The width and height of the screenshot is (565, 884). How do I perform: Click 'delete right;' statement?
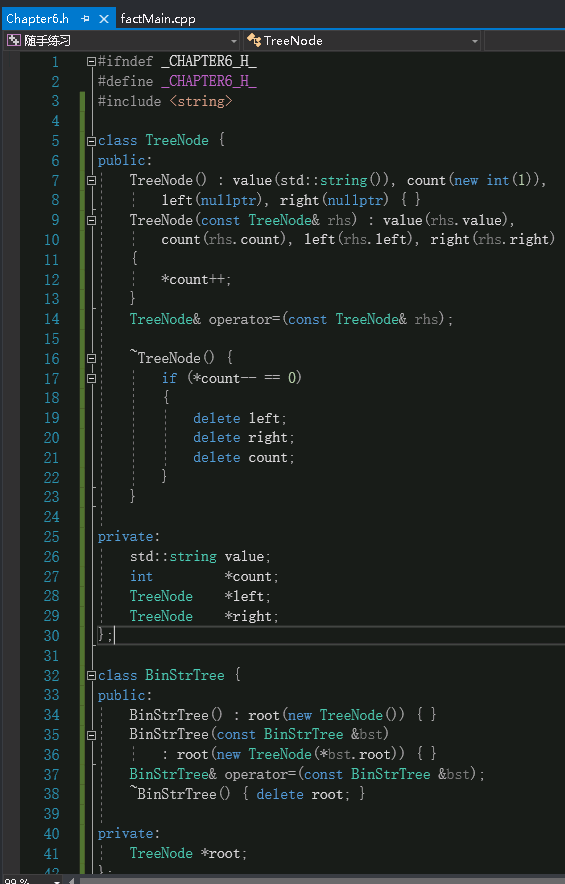pyautogui.click(x=244, y=438)
